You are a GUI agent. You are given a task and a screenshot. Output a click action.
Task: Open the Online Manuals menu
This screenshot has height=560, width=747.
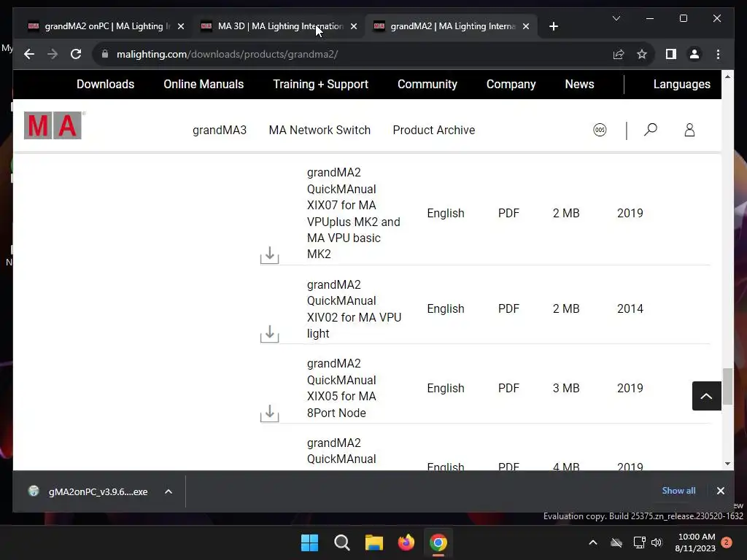(x=204, y=85)
